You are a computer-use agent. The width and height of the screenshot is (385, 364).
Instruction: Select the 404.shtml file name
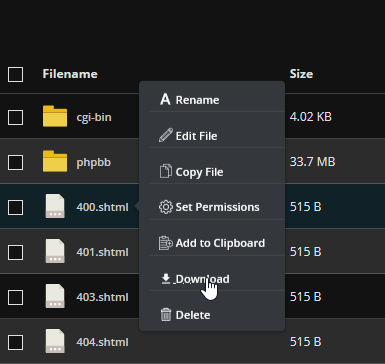click(102, 342)
